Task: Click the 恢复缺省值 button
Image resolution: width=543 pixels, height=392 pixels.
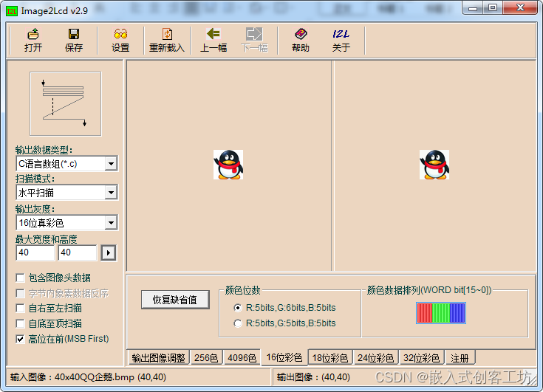Action: 175,300
